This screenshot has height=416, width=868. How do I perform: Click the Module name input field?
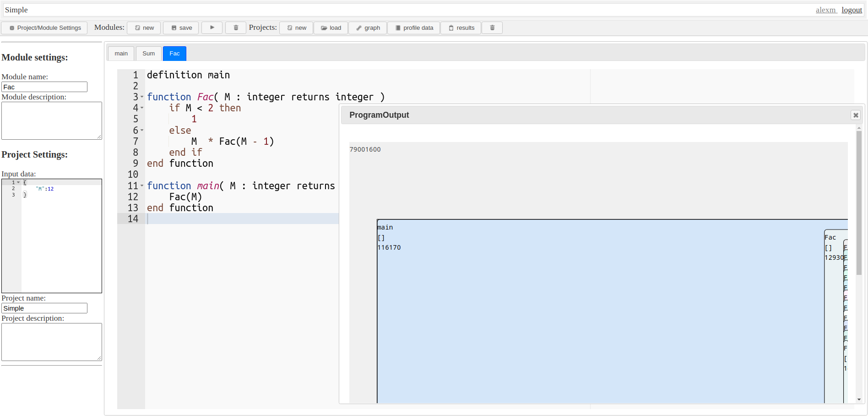tap(44, 87)
